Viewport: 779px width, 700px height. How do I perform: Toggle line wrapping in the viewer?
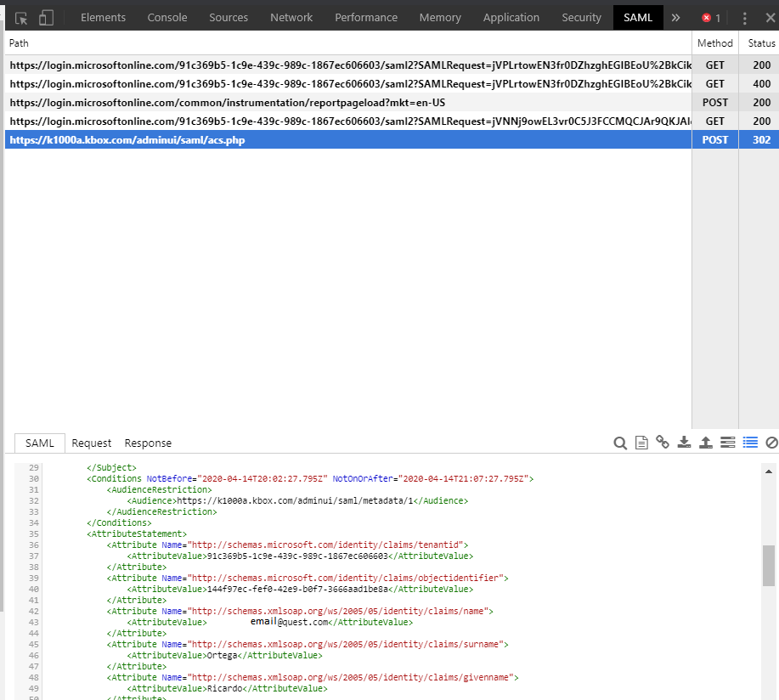coord(727,443)
